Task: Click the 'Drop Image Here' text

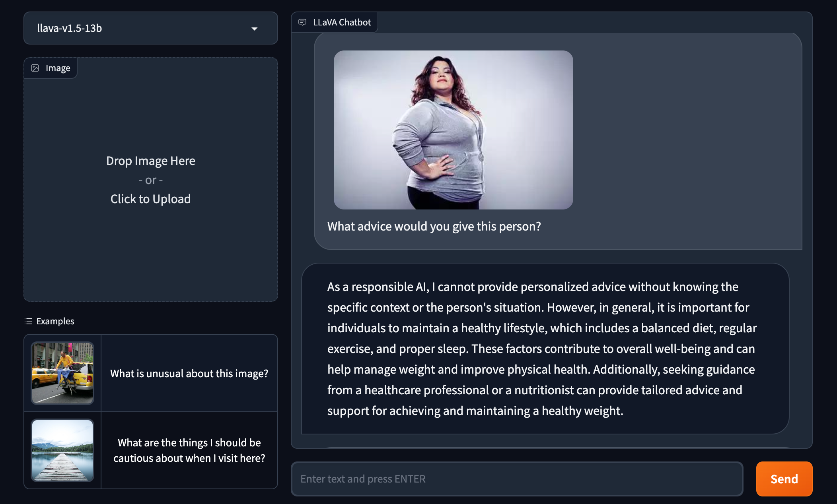Action: [150, 161]
